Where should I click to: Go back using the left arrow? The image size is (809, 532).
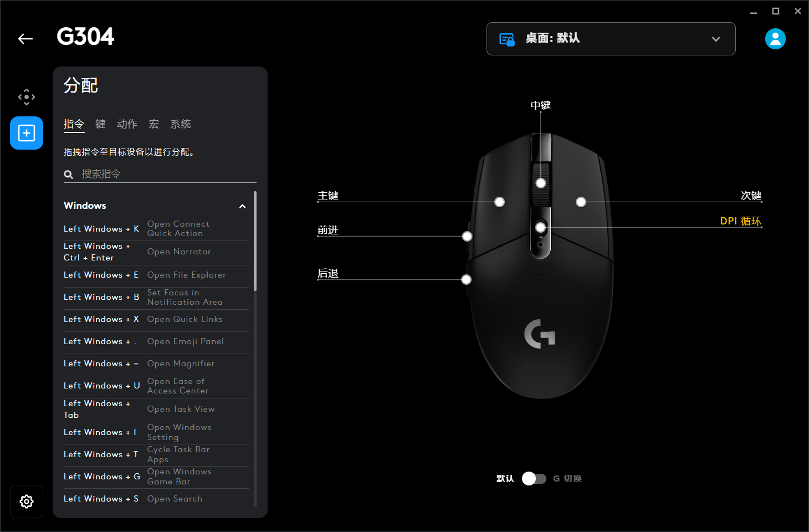point(25,38)
